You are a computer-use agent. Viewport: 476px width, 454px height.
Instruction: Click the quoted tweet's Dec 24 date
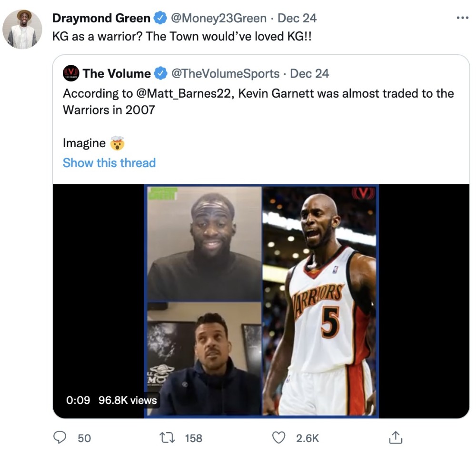tap(309, 73)
